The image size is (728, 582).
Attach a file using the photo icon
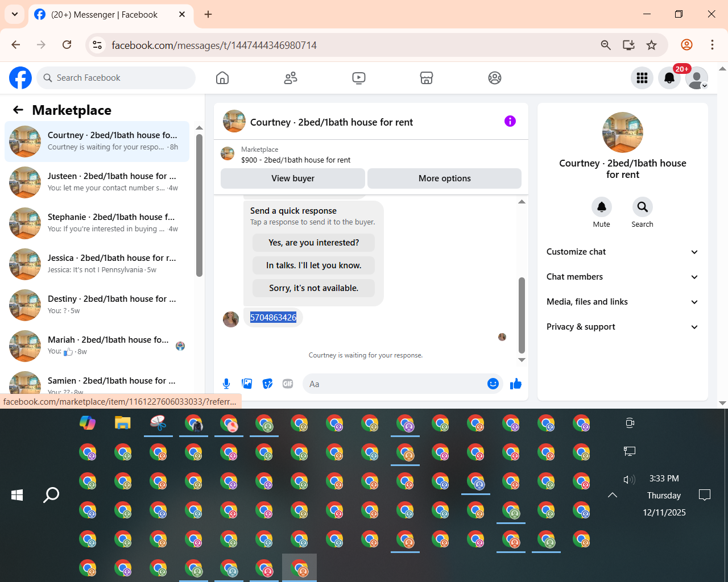[x=247, y=384]
